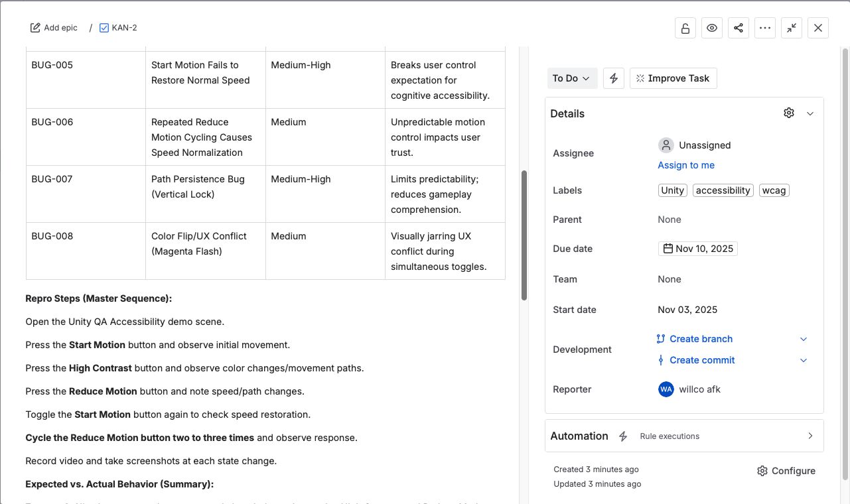Expand the Automation rule executions panel
The height and width of the screenshot is (504, 850).
tap(810, 436)
